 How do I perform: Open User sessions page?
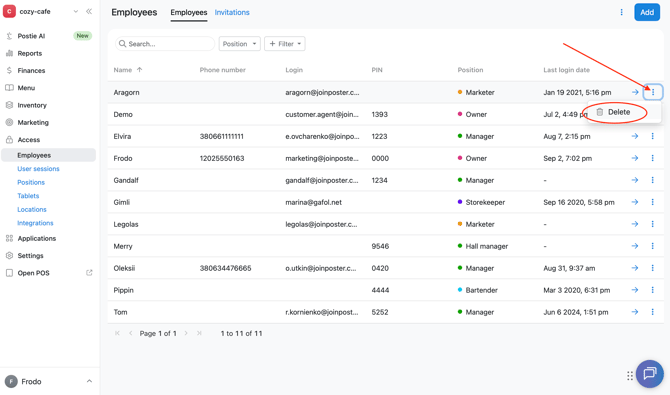pyautogui.click(x=38, y=169)
